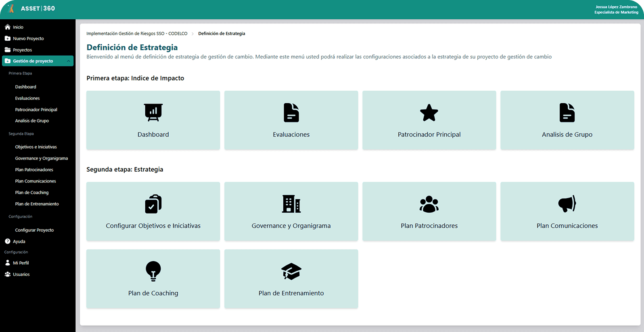
Task: Click the ASSET 360 logo icon
Action: 11,8
